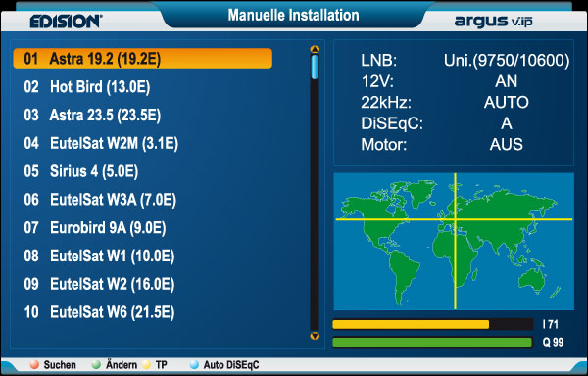Image resolution: width=588 pixels, height=376 pixels.
Task: Click the highlighted Astra 19.2 (19.2E) entry
Action: [142, 59]
